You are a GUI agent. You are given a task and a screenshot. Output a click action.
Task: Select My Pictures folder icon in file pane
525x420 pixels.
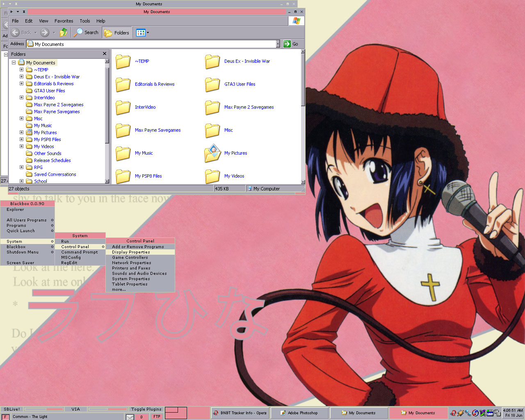click(212, 153)
